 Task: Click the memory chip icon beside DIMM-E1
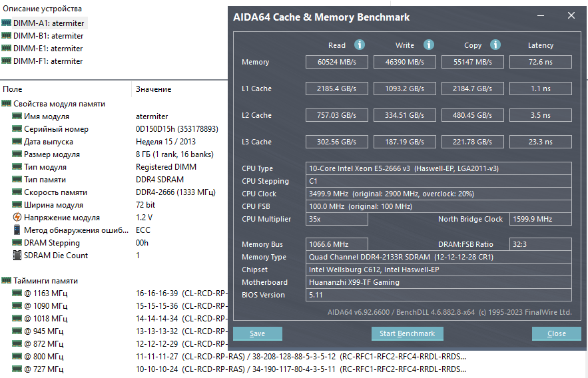pyautogui.click(x=7, y=49)
